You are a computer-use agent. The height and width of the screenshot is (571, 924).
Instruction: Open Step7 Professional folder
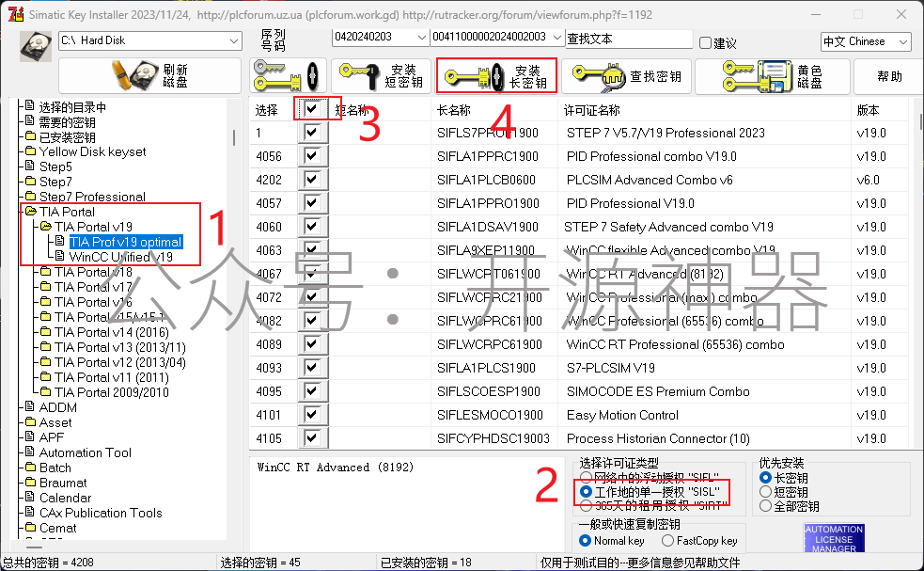(92, 197)
